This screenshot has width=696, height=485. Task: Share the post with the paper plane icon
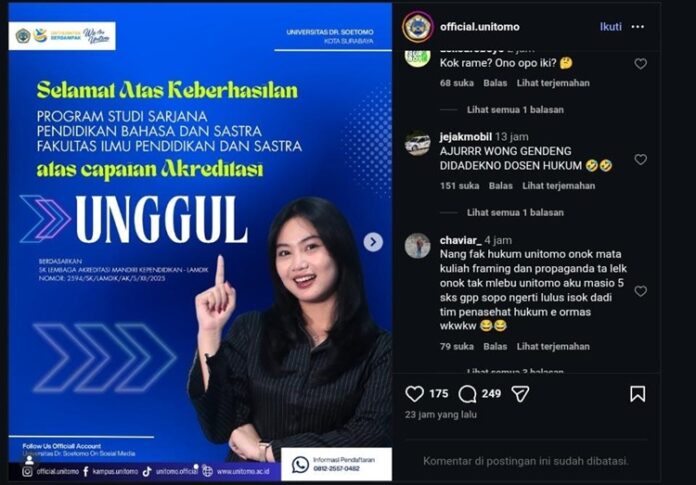point(520,394)
